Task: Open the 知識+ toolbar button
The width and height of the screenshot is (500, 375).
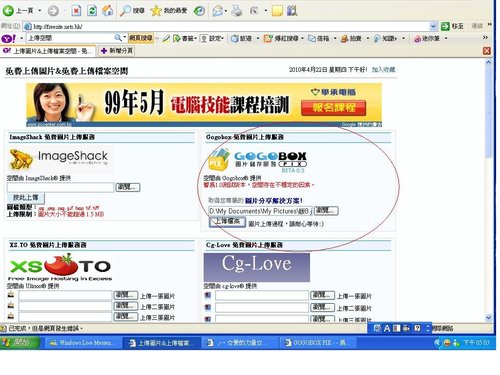Action: [386, 38]
